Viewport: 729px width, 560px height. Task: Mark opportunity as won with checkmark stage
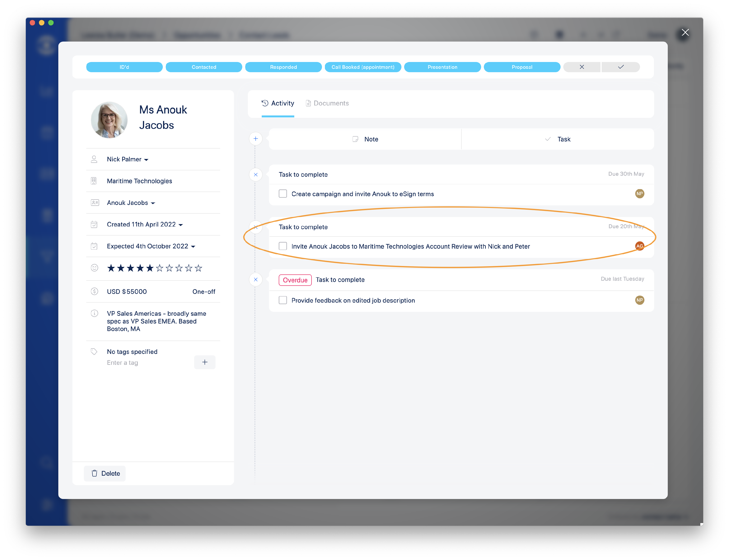621,67
